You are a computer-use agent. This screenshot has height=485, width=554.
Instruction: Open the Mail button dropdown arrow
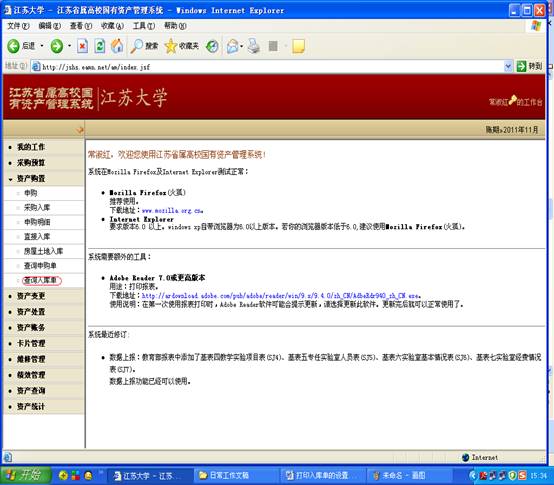click(242, 46)
